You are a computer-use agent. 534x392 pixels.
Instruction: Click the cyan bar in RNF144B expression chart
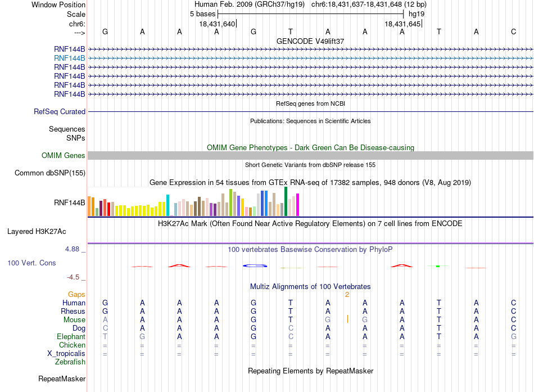[168, 205]
